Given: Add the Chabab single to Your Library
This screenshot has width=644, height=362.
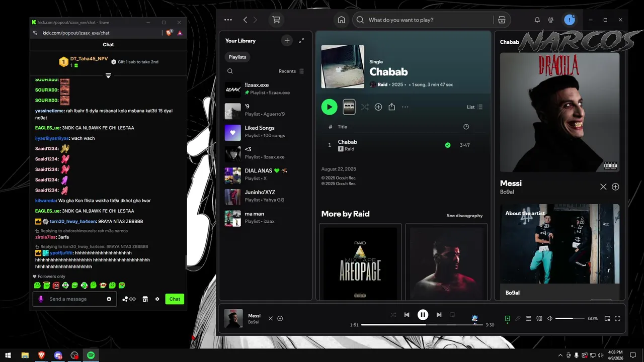Looking at the screenshot, I should 378,107.
